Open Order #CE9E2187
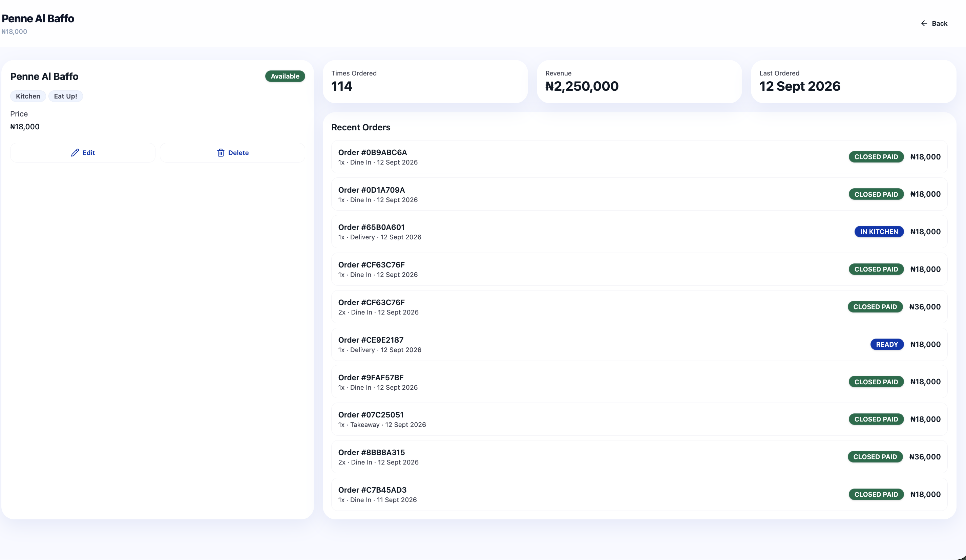The width and height of the screenshot is (966, 560). pos(639,344)
